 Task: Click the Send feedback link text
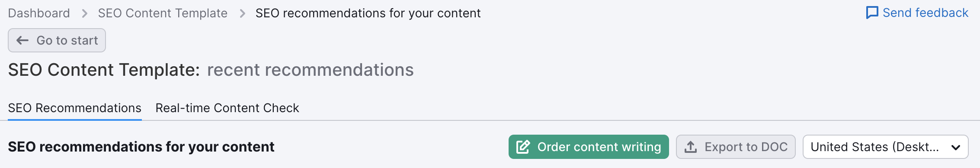pos(926,13)
